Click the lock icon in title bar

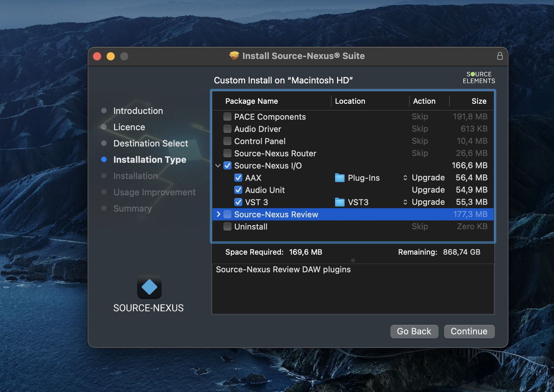[500, 56]
